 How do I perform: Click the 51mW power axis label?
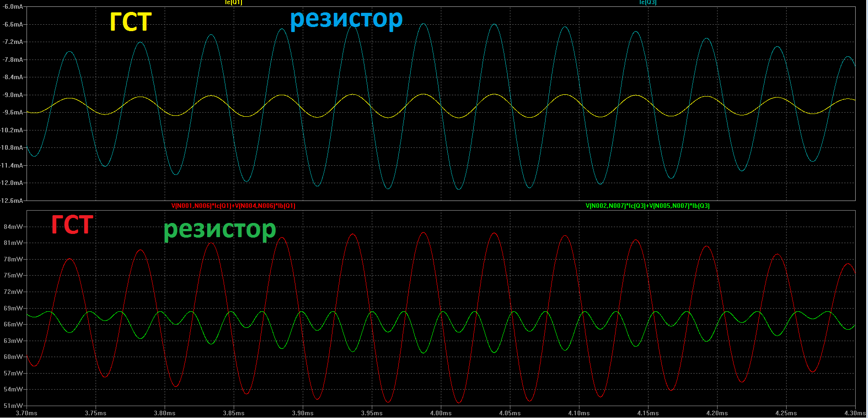click(13, 406)
